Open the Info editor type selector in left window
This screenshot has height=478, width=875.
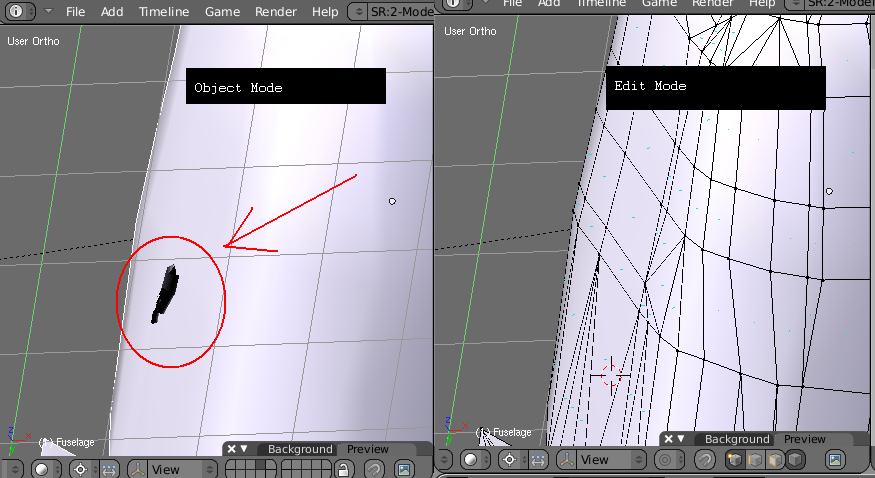pyautogui.click(x=21, y=11)
